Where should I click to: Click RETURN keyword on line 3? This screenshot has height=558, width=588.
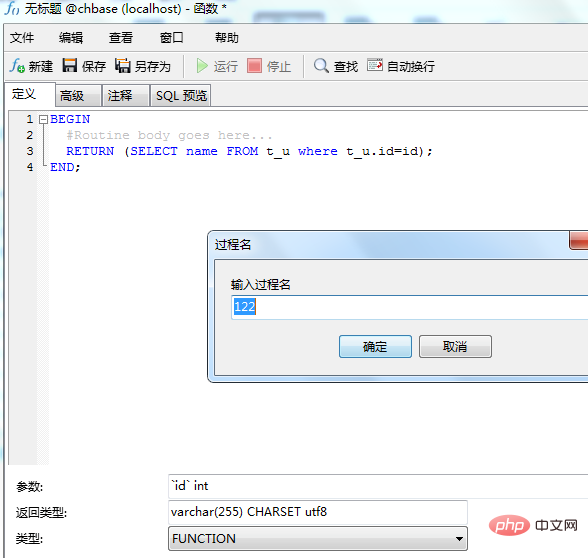tap(90, 151)
